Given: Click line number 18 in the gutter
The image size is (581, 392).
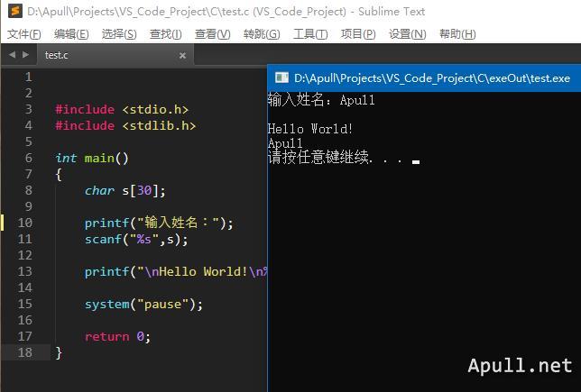Looking at the screenshot, I should (25, 352).
